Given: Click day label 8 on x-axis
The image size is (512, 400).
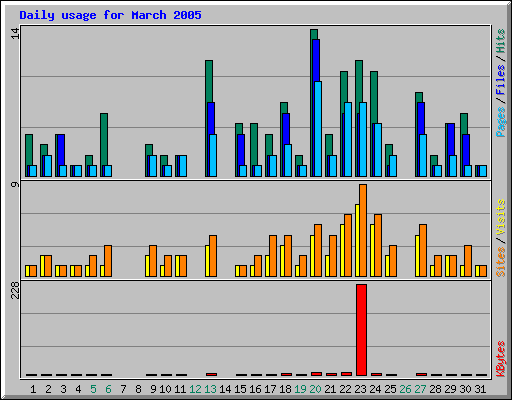Looking at the screenshot, I should (138, 389).
